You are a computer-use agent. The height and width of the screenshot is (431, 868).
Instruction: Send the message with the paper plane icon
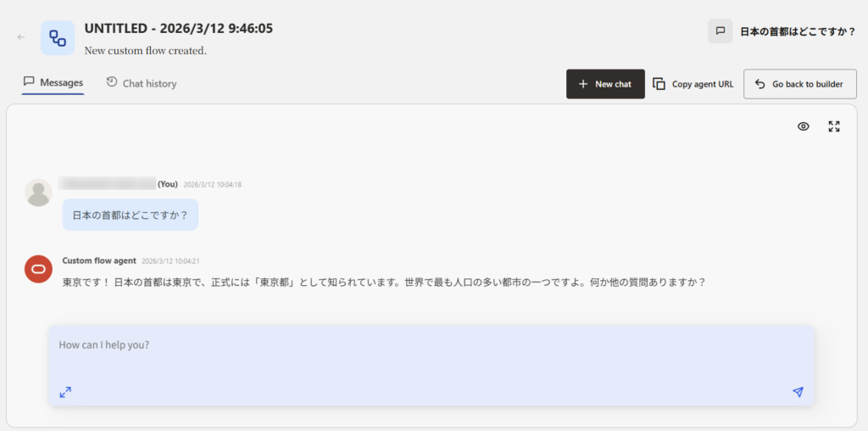pos(798,392)
